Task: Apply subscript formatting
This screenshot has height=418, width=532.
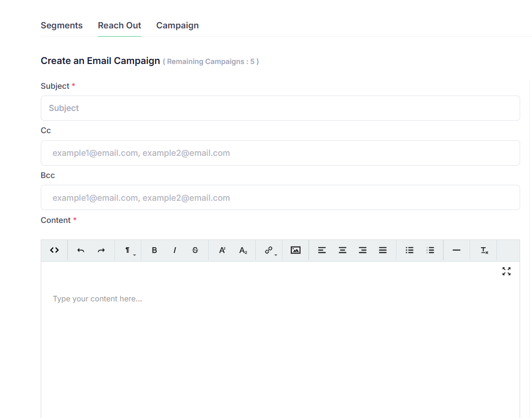Action: click(x=243, y=250)
